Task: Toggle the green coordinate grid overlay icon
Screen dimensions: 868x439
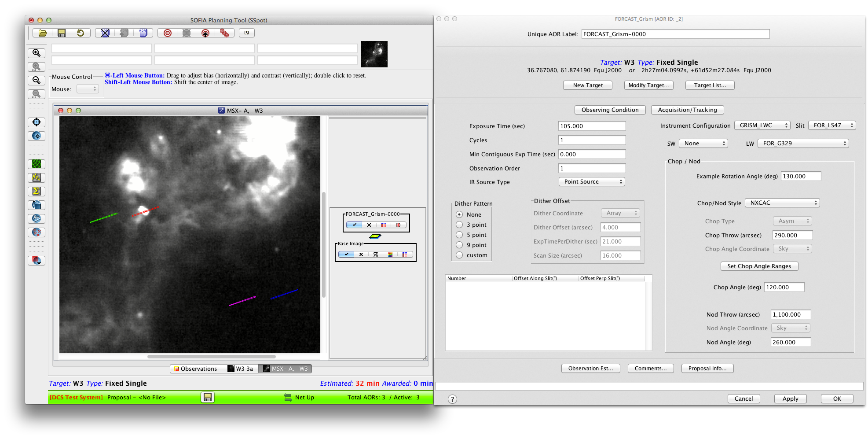Action: click(x=37, y=164)
